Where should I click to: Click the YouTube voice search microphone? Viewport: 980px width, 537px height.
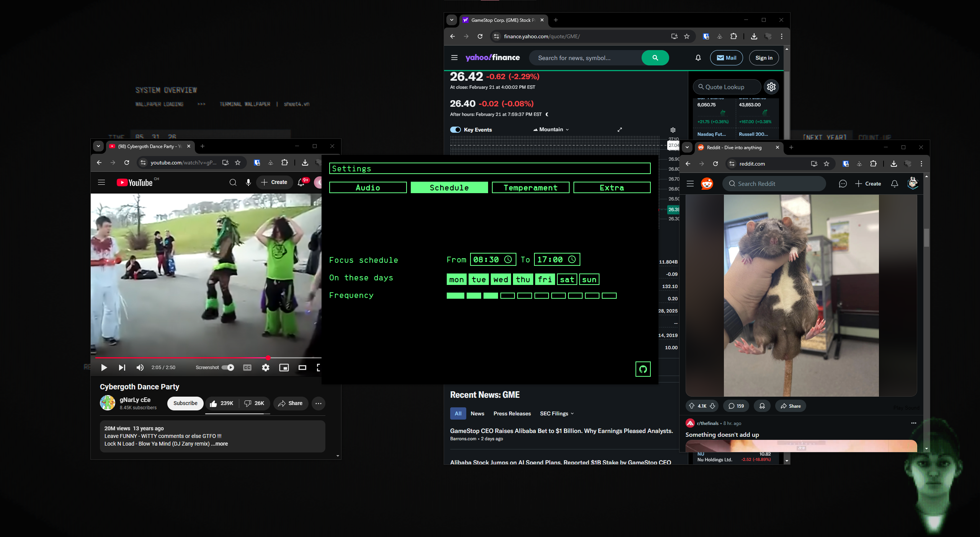point(248,182)
